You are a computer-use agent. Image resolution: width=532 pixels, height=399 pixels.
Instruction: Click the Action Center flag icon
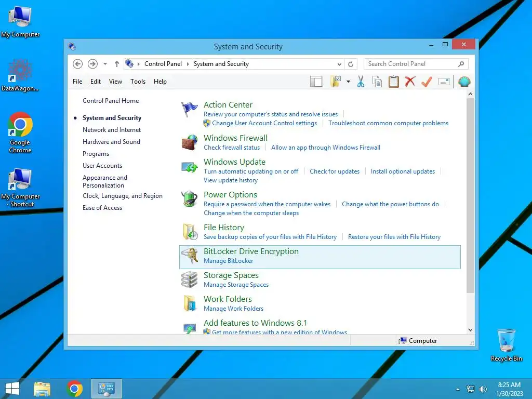pyautogui.click(x=189, y=110)
